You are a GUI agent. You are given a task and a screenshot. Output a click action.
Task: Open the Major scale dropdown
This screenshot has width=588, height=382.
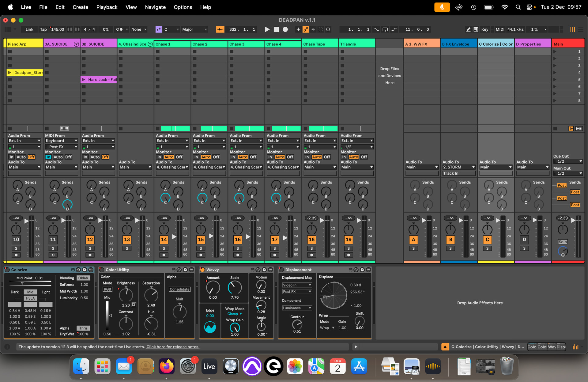(195, 29)
